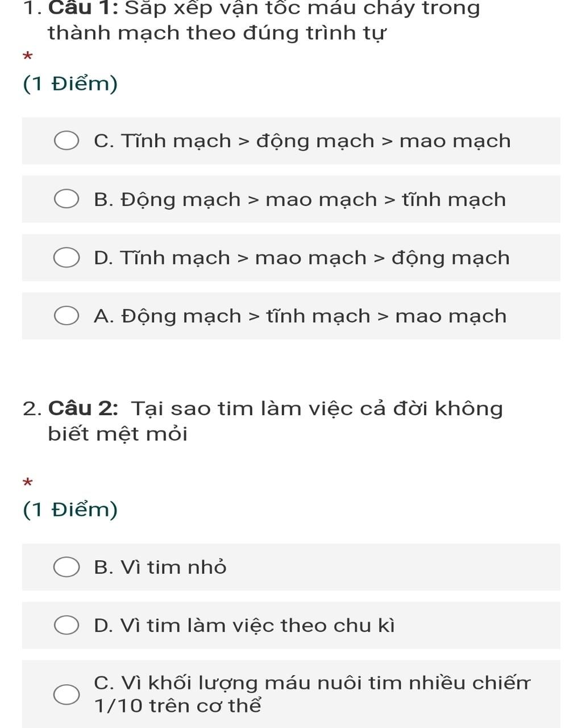Viewport: 582px width, 728px height.
Task: Click 'D. Vì tim làm việc theo chu kì' text
Action: 244,626
